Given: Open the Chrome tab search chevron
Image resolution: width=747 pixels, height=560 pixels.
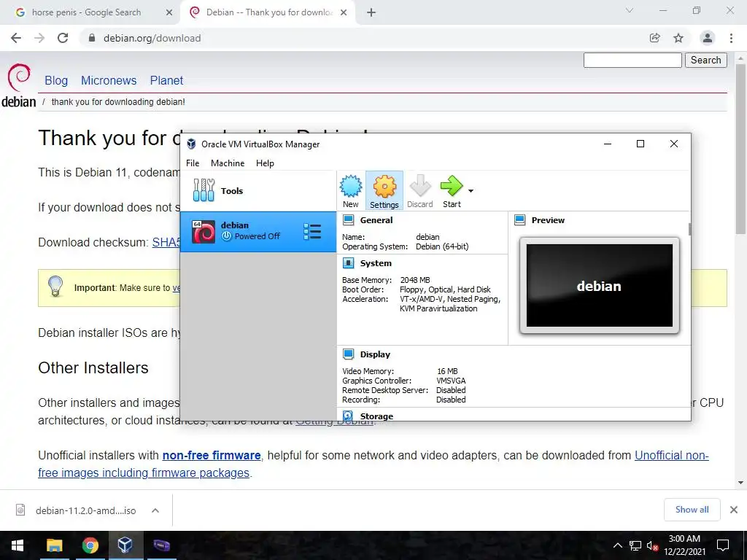Looking at the screenshot, I should (x=630, y=10).
